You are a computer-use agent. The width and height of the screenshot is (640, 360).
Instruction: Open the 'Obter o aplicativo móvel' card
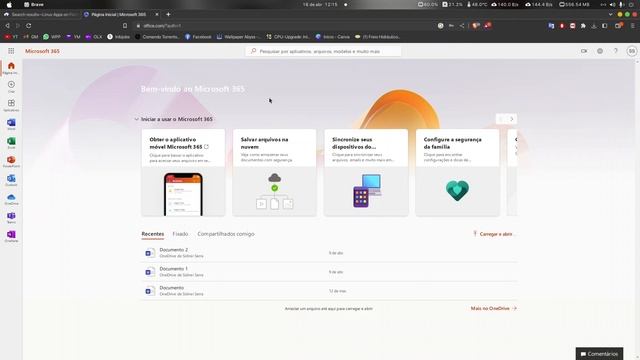pos(183,173)
